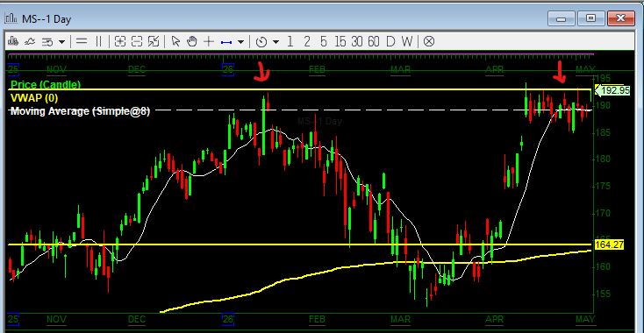The image size is (644, 333).
Task: Click the blue 26 year marker at top
Action: tap(228, 69)
